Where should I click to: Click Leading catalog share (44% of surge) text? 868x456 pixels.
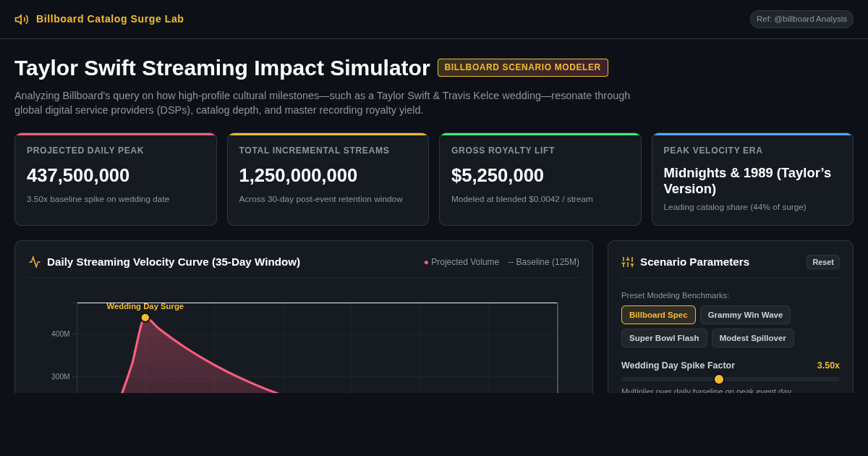coord(735,207)
